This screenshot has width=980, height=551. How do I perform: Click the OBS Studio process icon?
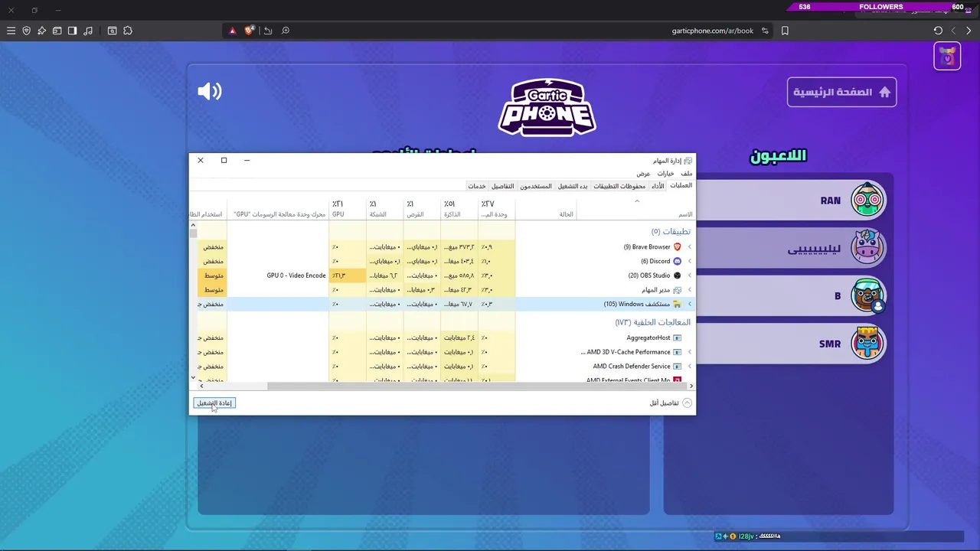677,275
